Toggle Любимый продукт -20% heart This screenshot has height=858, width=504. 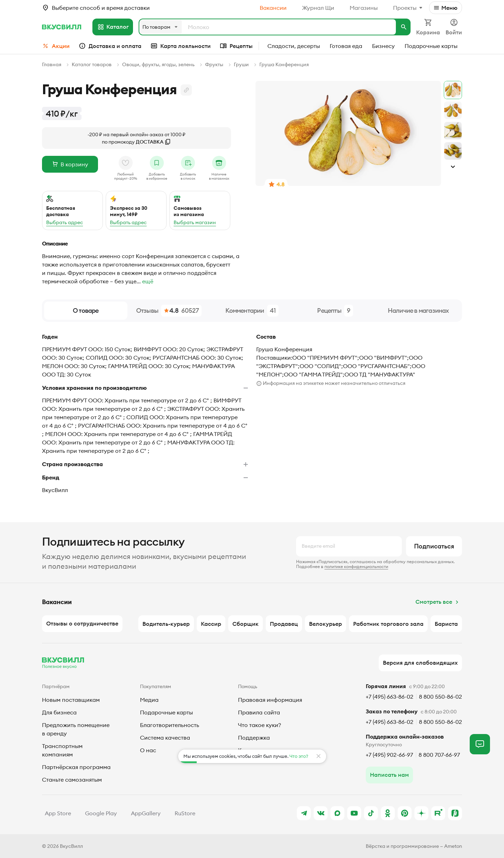point(125,163)
